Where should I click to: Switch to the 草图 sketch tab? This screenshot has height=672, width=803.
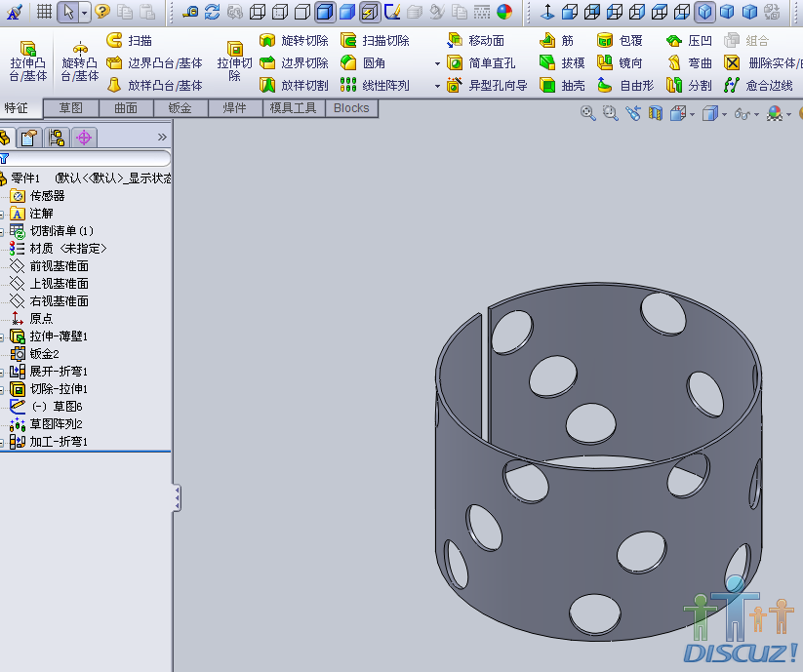70,108
